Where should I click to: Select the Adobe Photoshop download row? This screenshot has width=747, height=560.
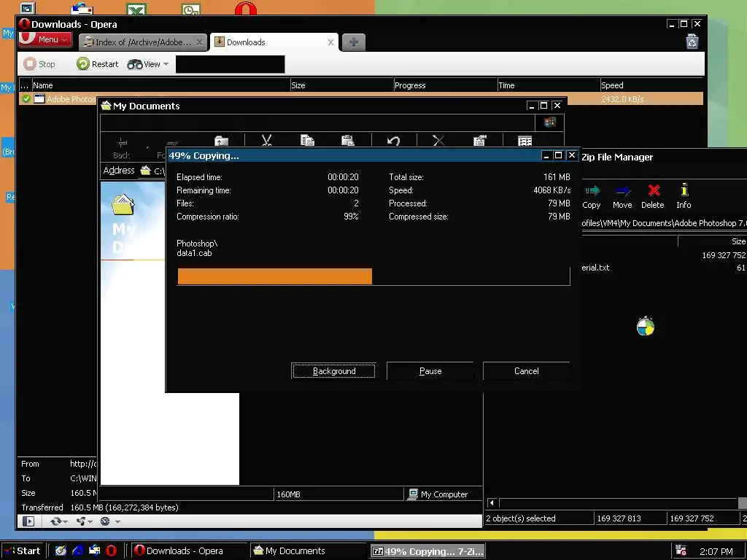click(x=360, y=99)
